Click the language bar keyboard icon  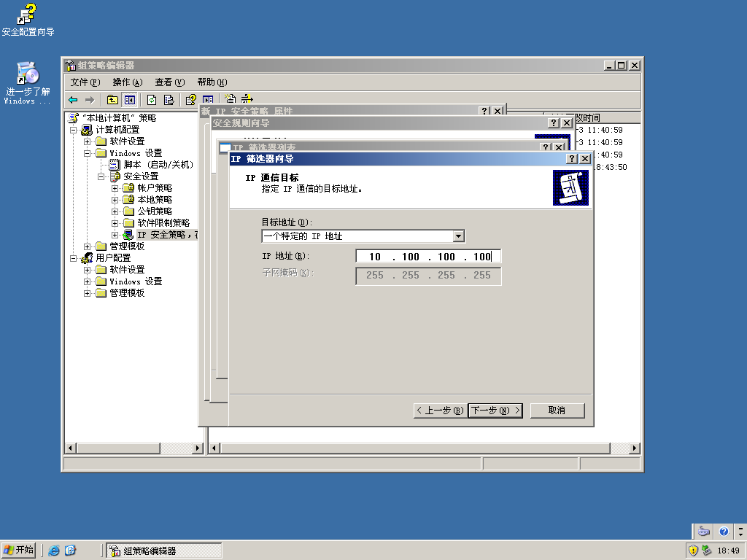[704, 531]
